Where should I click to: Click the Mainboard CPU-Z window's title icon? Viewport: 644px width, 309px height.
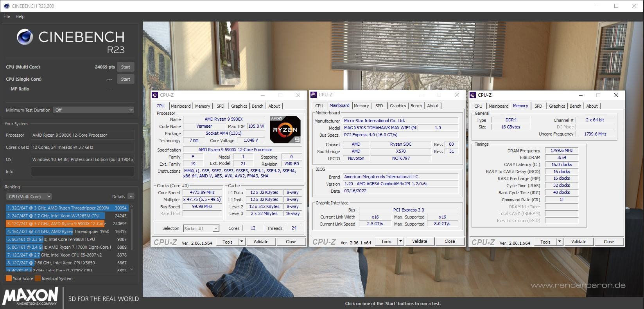[314, 95]
